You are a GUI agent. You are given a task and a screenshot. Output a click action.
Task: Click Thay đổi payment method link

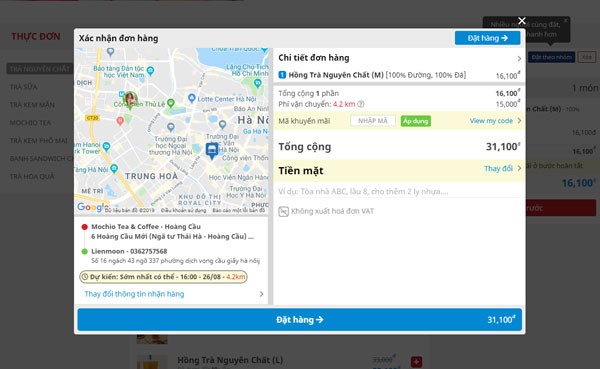click(x=498, y=168)
